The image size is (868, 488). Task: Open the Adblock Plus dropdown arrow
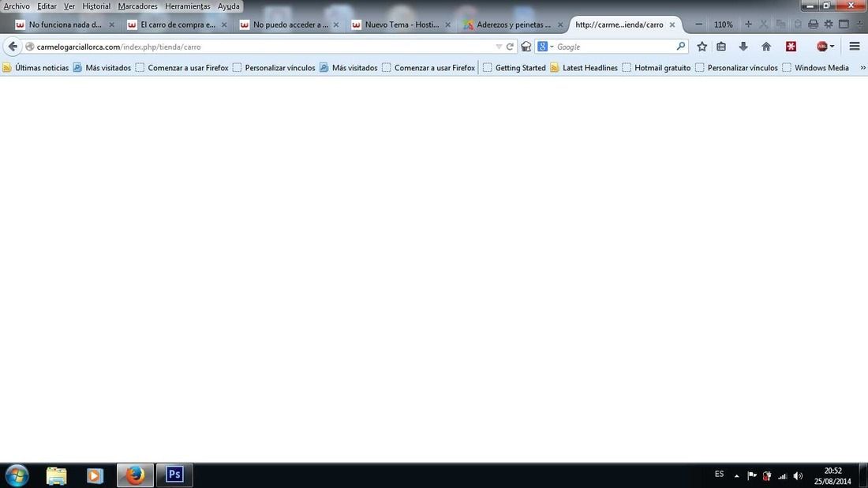[832, 47]
